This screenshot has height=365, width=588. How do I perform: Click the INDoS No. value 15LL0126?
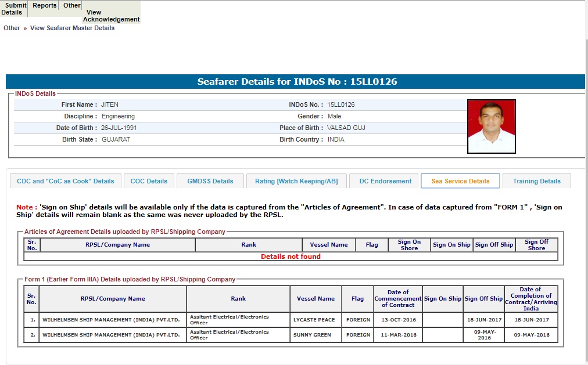pyautogui.click(x=341, y=105)
